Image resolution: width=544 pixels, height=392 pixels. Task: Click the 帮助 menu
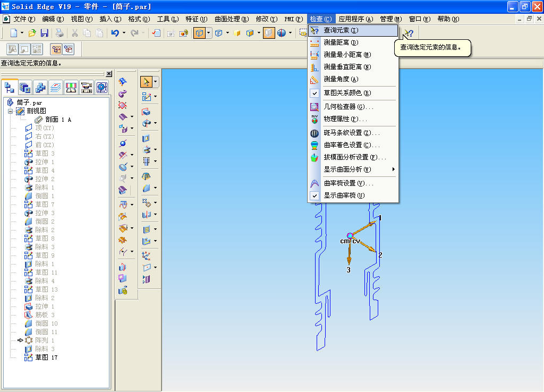[448, 19]
